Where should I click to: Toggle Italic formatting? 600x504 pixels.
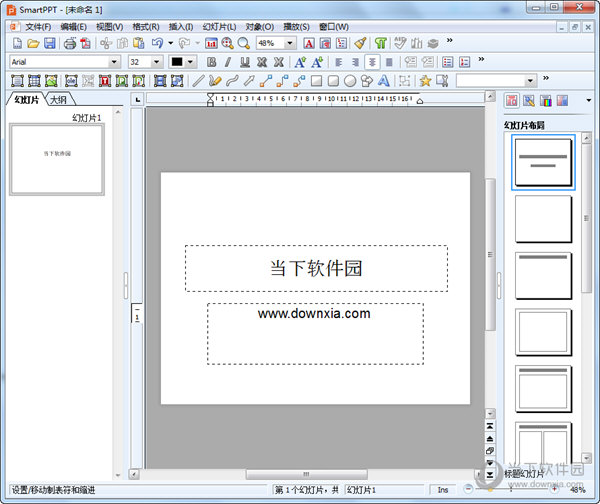click(228, 62)
